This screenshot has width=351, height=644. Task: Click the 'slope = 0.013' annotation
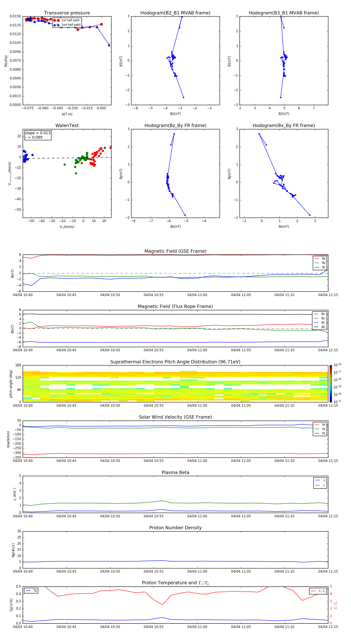click(37, 133)
